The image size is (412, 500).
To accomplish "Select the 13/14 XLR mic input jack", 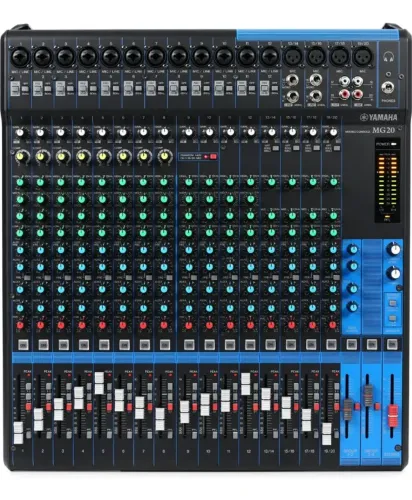I will coord(292,57).
